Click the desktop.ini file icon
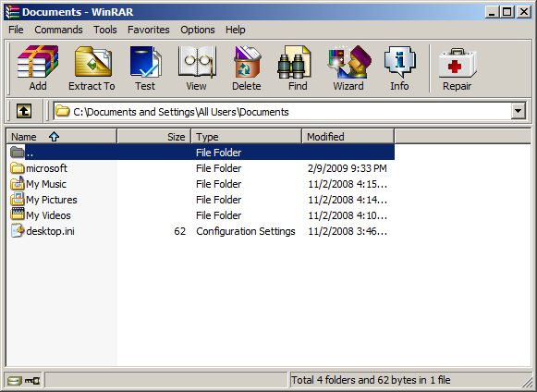The image size is (537, 392). (18, 230)
